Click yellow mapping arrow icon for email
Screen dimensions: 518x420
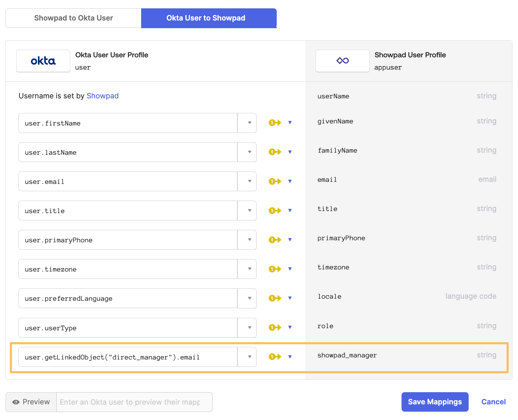point(275,181)
